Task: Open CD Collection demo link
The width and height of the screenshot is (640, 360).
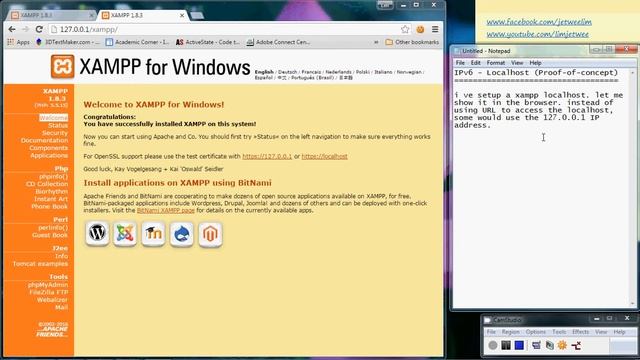Action: [x=47, y=184]
